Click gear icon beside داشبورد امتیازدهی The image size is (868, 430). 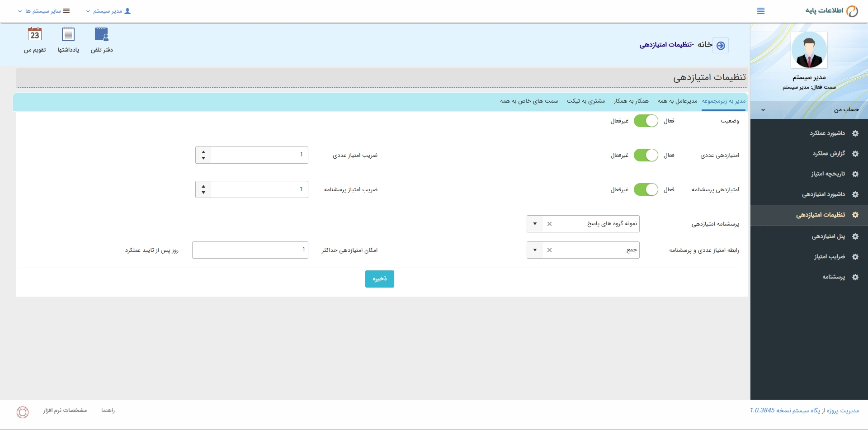coord(855,194)
